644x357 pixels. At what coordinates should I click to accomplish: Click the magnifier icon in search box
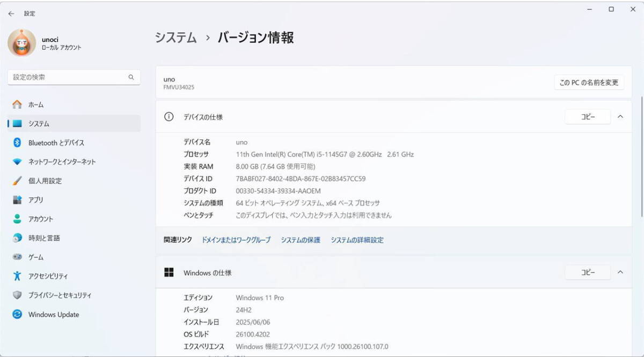click(131, 77)
